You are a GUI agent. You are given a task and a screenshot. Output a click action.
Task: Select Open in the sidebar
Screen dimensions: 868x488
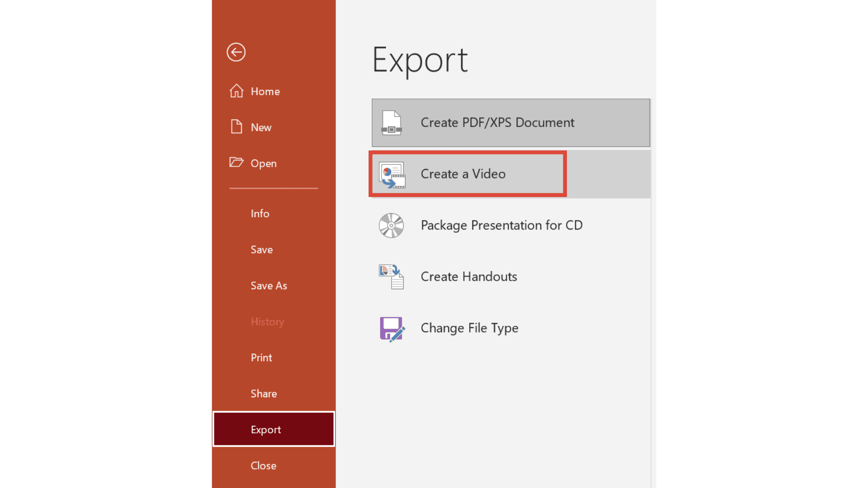274,163
